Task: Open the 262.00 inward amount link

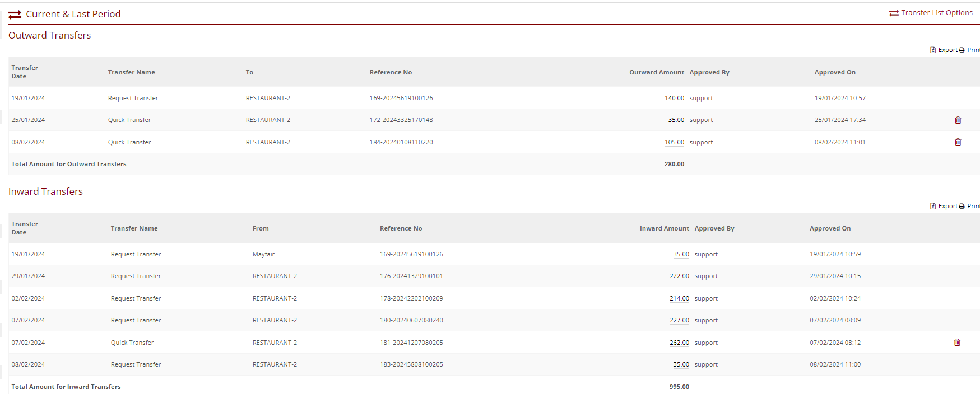Action: click(x=679, y=343)
